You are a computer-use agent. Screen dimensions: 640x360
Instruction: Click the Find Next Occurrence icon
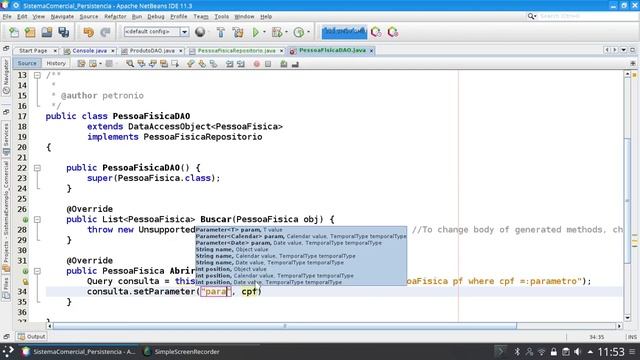(x=153, y=64)
